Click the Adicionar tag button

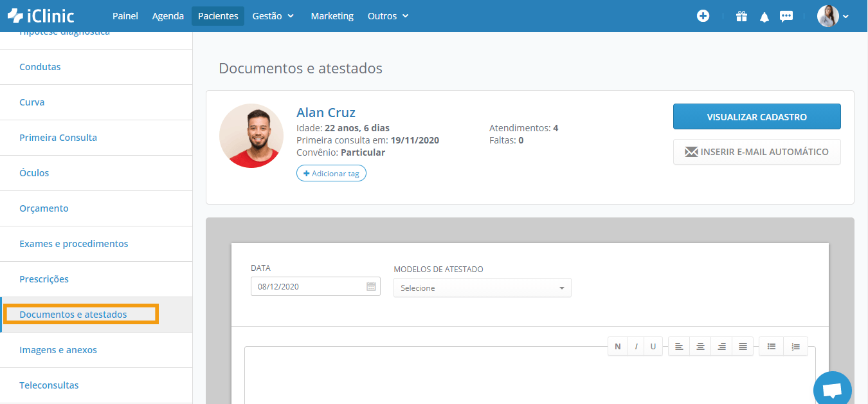tap(331, 174)
